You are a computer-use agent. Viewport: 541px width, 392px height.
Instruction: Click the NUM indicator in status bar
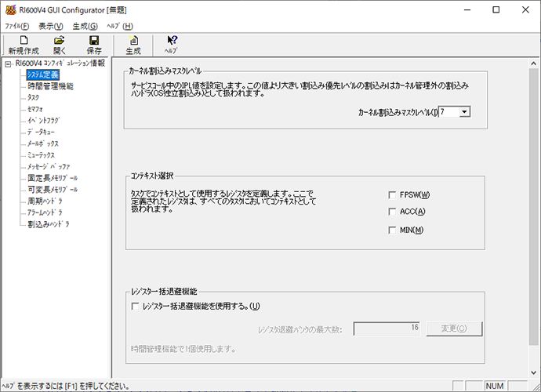(x=495, y=386)
